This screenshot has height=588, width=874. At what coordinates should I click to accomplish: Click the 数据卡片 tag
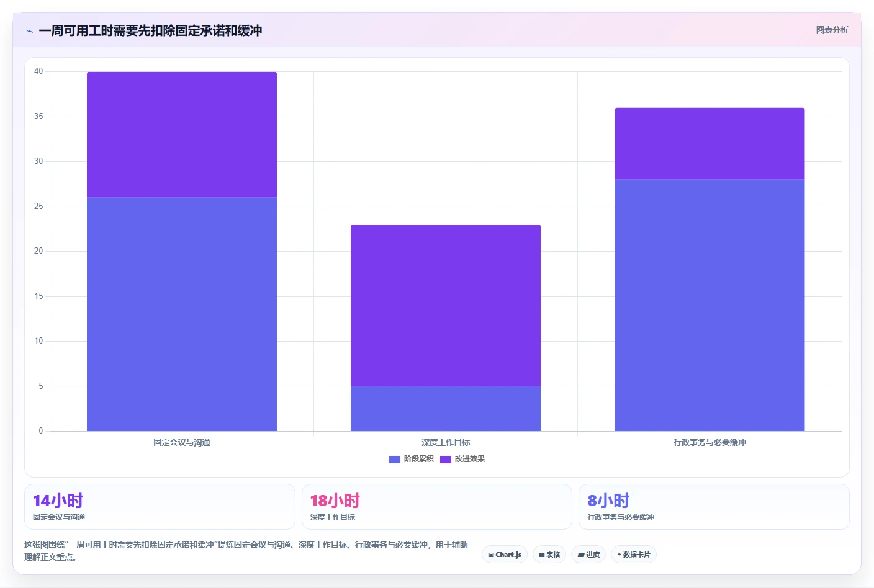(634, 555)
